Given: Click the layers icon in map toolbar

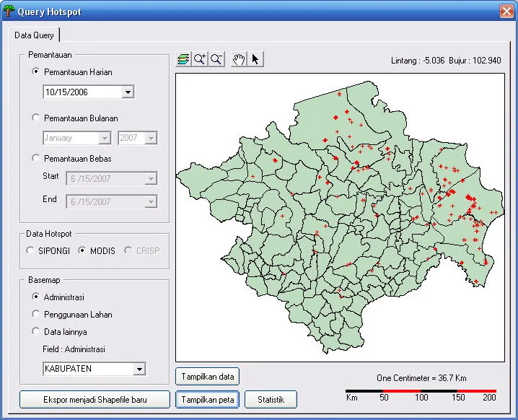Looking at the screenshot, I should pyautogui.click(x=183, y=59).
